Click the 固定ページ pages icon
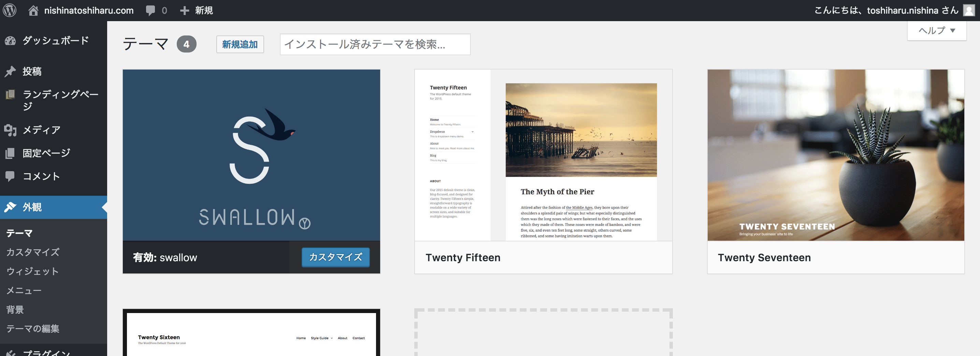 [x=10, y=153]
